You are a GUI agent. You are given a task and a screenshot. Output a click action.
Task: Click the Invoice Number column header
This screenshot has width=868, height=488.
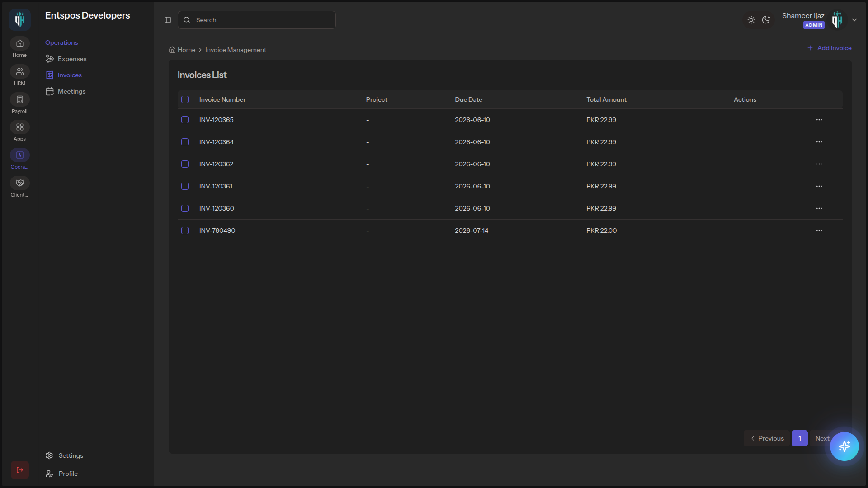[x=222, y=99]
